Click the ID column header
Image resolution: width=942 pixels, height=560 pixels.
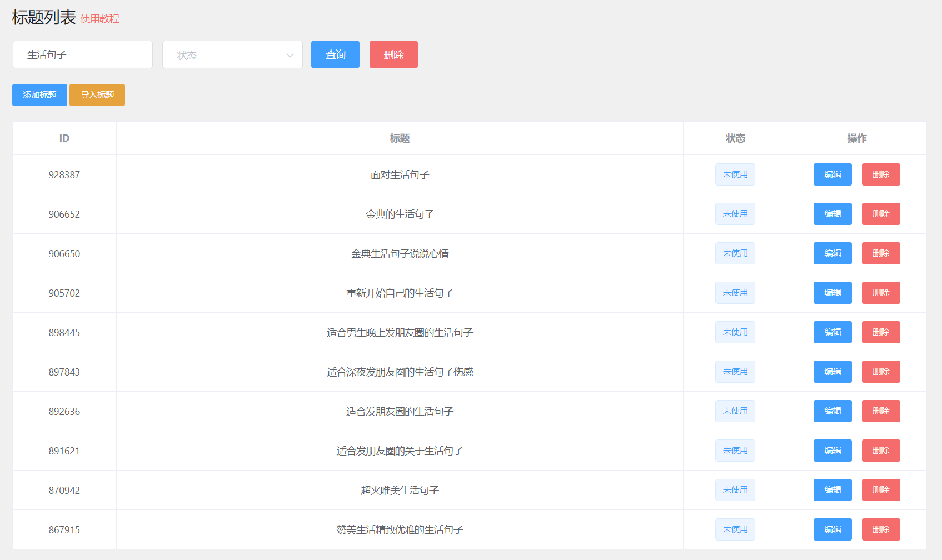pyautogui.click(x=64, y=138)
